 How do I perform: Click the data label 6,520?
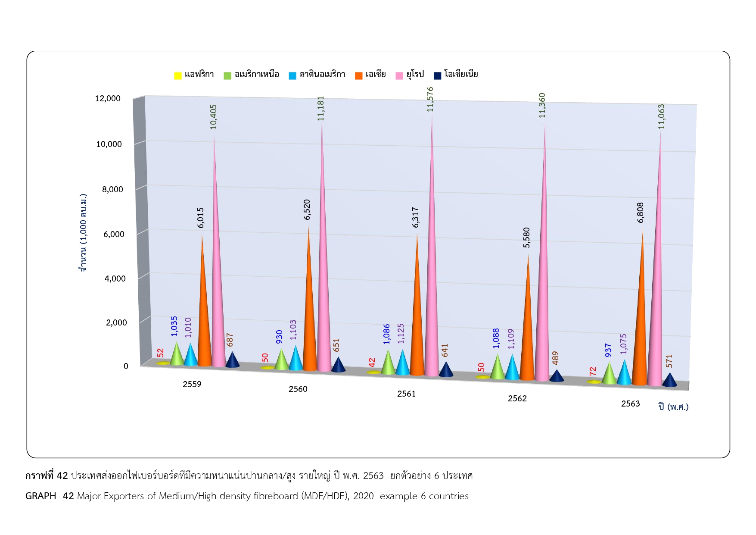coord(307,210)
